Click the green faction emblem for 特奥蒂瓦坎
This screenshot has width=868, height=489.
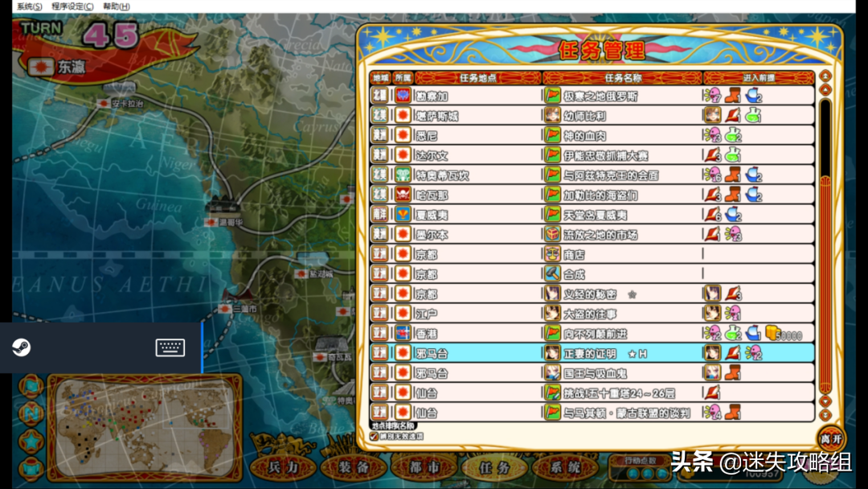click(403, 175)
